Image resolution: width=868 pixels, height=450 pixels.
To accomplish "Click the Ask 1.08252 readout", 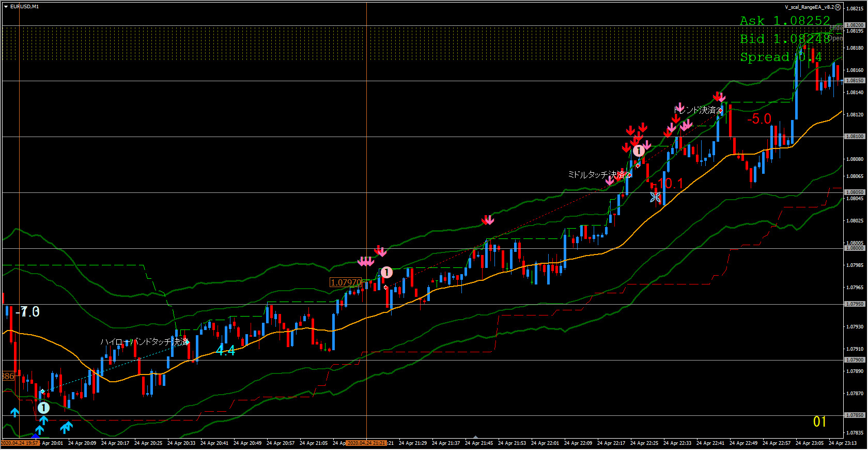I will (x=785, y=21).
